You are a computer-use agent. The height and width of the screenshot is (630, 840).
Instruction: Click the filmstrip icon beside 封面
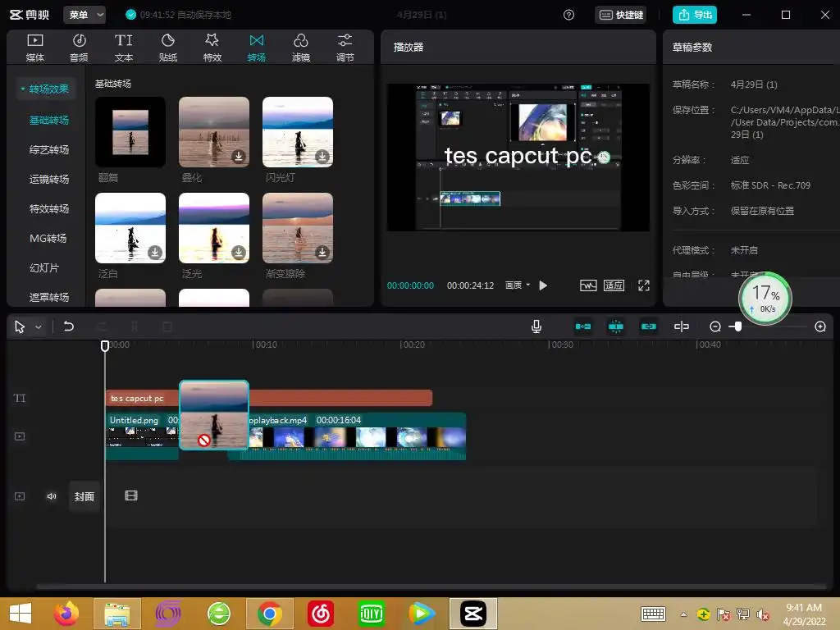[x=131, y=495]
